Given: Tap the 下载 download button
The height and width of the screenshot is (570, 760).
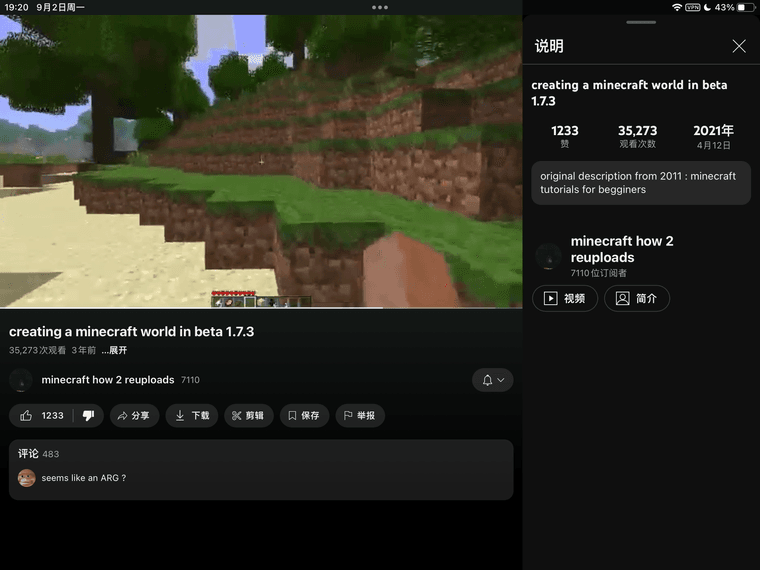Looking at the screenshot, I should click(x=191, y=415).
